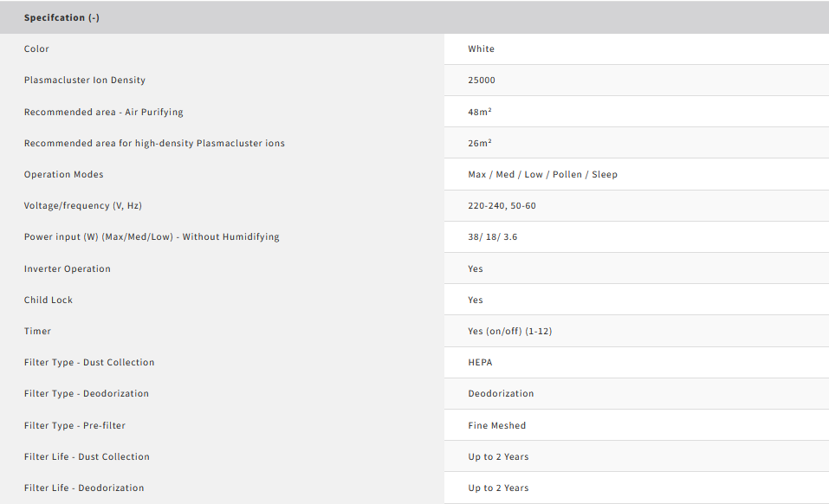The width and height of the screenshot is (829, 504).
Task: Click Recommended area for high-density Plasmacluster ions
Action: click(154, 143)
